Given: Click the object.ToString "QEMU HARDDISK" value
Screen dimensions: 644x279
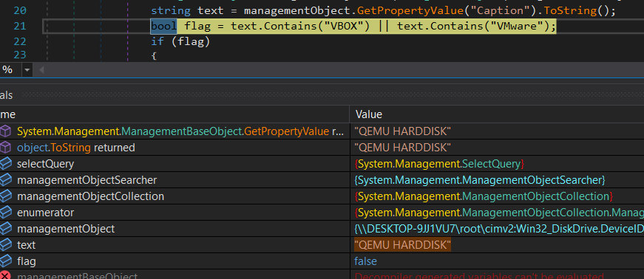Looking at the screenshot, I should 402,148.
